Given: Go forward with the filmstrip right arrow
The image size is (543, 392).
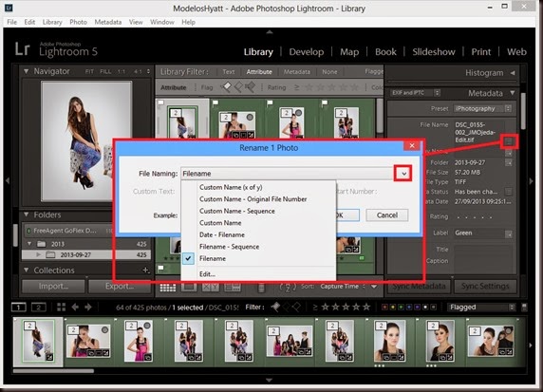Looking at the screenshot, I should (88, 308).
